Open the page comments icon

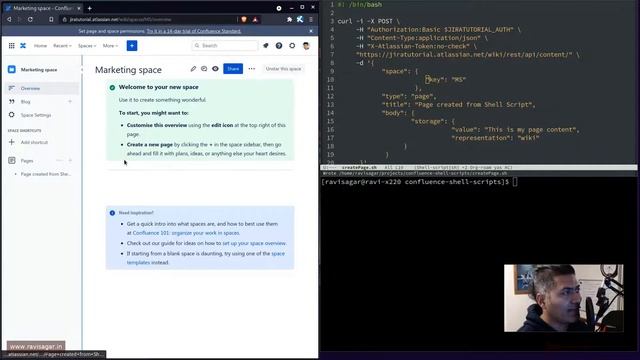204,69
